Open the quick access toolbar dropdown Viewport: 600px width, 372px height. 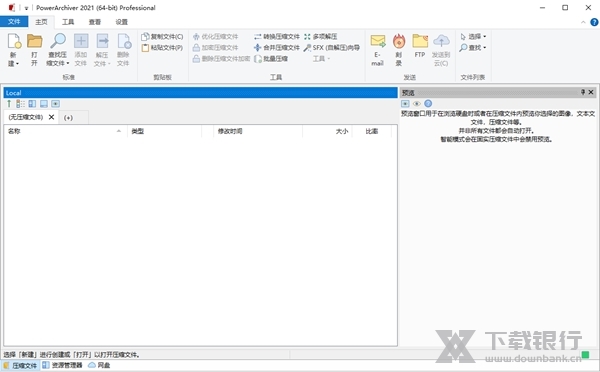pos(26,8)
